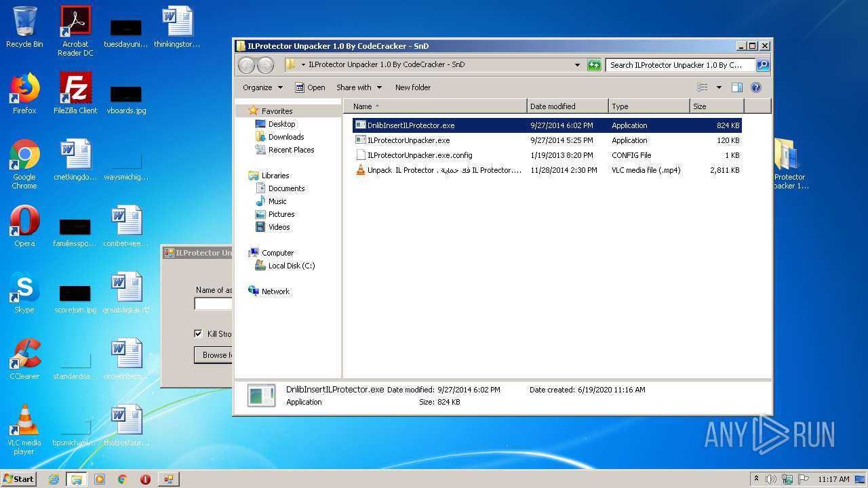Change view with the views icon
Viewport: 868px width, 488px height.
click(703, 87)
